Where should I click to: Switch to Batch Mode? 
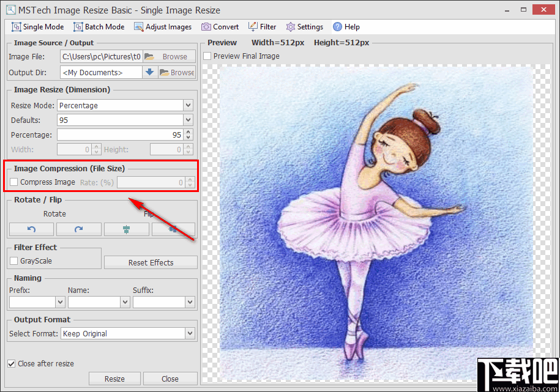pos(99,26)
